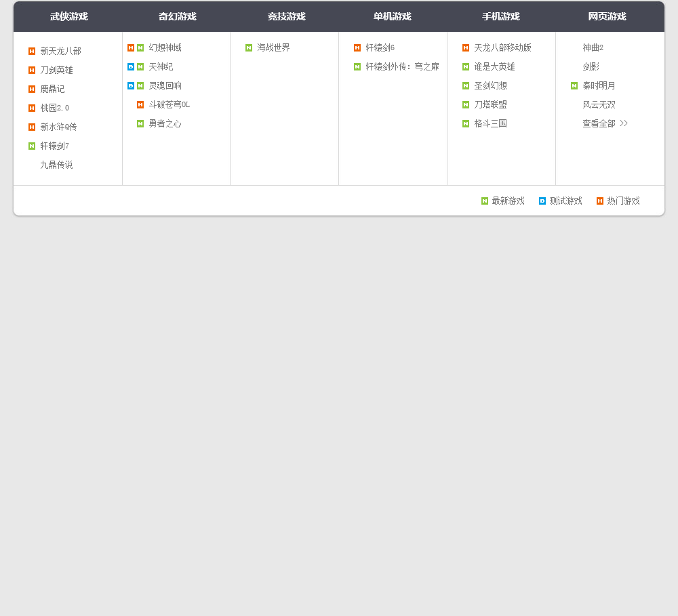Go to 谁是大英雄 game page
This screenshot has height=616, width=678.
pyautogui.click(x=495, y=66)
